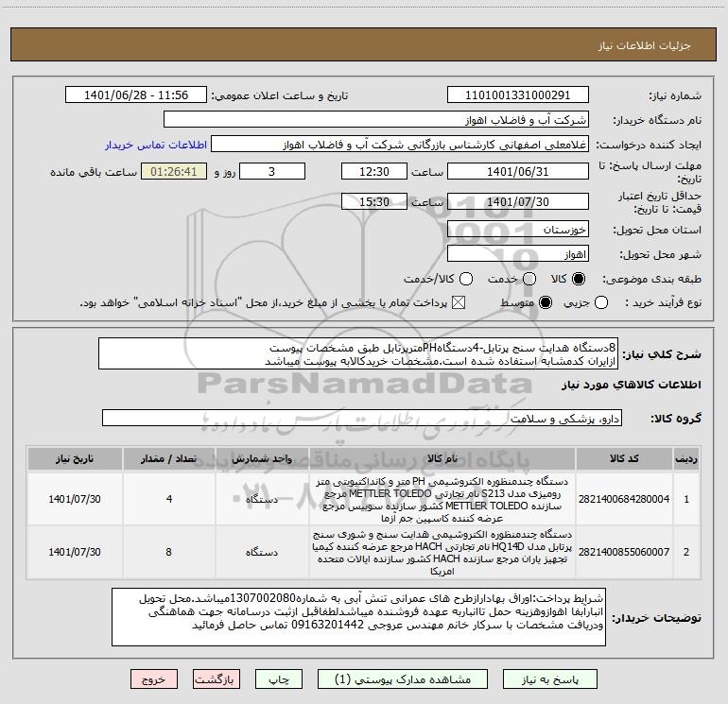Click the تعداد / مقدار column header

click(x=168, y=459)
